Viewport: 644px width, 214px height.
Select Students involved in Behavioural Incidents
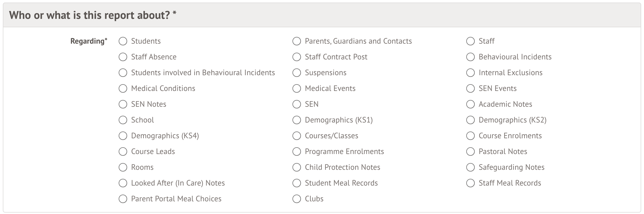(x=123, y=73)
